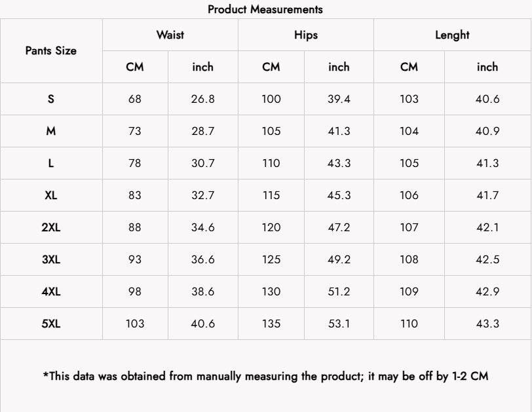Viewport: 532px width, 412px height.
Task: Click the length inch value 42.9
Action: point(487,291)
